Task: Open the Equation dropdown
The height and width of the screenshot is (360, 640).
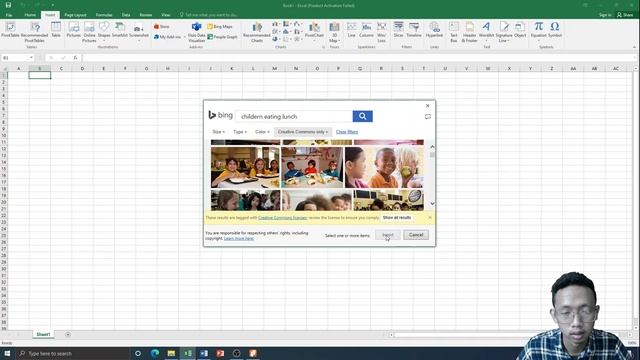Action: click(538, 31)
